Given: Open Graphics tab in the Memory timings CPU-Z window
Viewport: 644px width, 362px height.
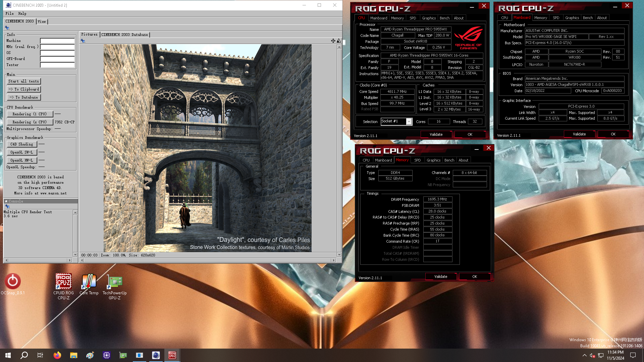Looking at the screenshot, I should (434, 160).
